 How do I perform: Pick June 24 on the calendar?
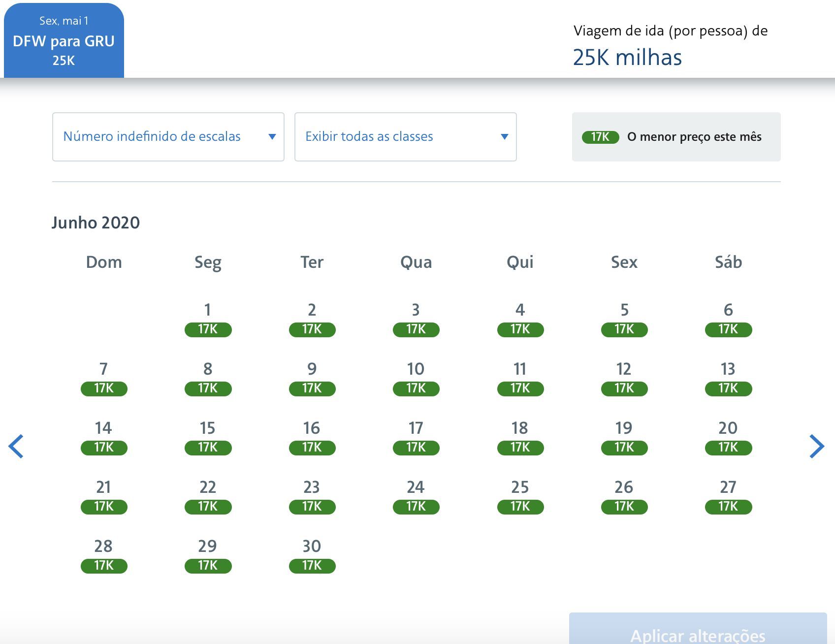click(x=416, y=496)
